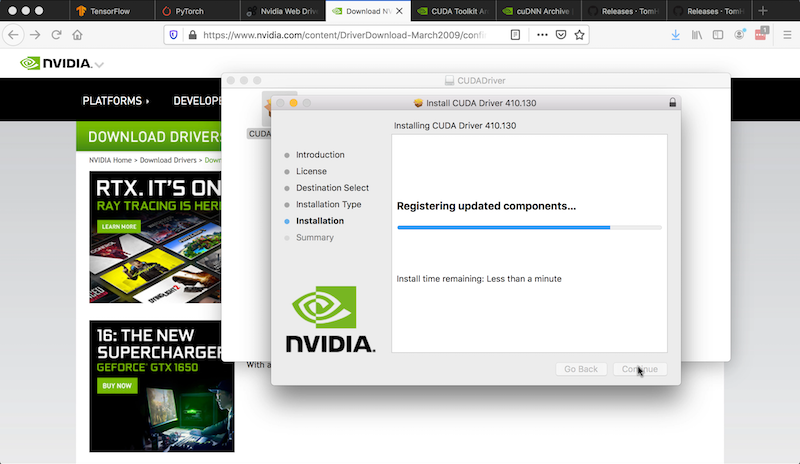Reload the page with the refresh icon
The width and height of the screenshot is (800, 464).
click(56, 35)
